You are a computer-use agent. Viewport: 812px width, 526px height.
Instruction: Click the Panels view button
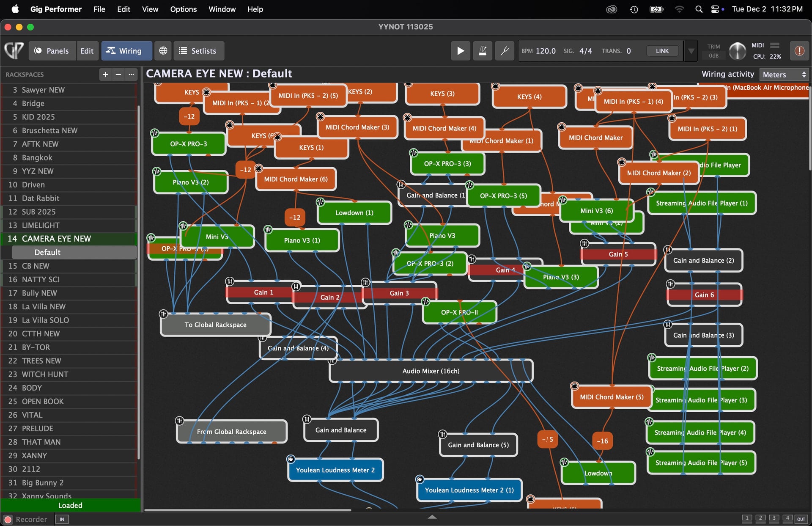click(52, 51)
